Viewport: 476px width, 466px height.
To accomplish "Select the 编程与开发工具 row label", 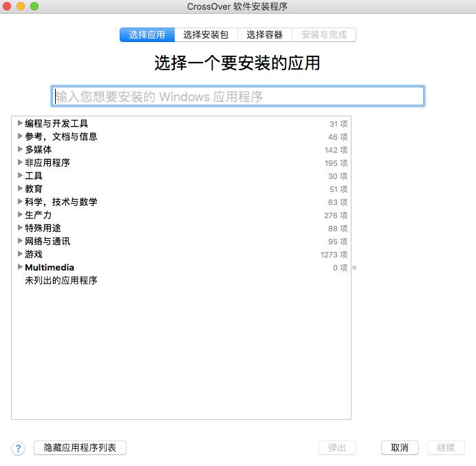I will [x=56, y=123].
